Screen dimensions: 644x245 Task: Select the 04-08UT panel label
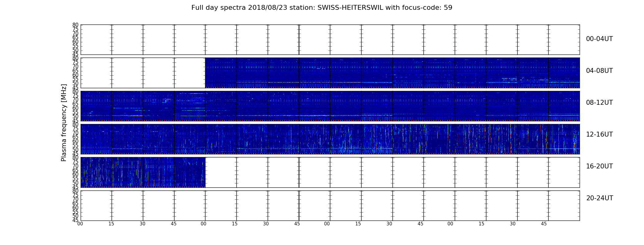pyautogui.click(x=599, y=71)
